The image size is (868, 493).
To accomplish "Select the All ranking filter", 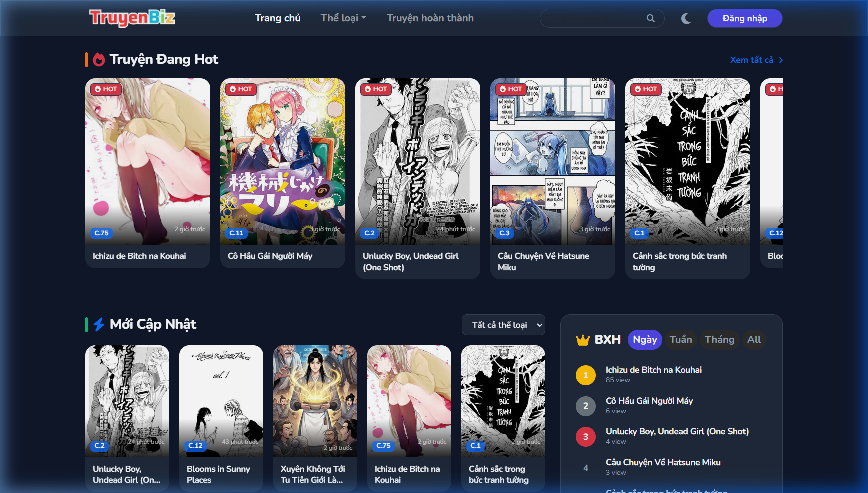I will 754,340.
